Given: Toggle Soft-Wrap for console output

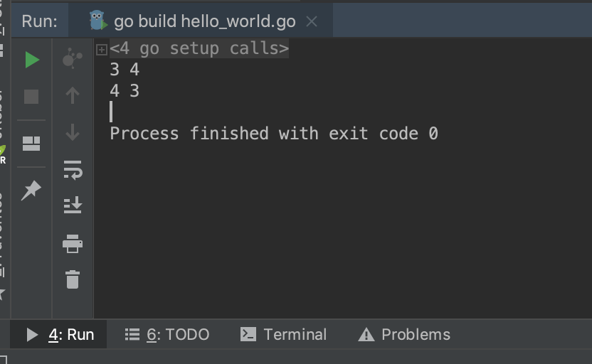Looking at the screenshot, I should tap(73, 170).
